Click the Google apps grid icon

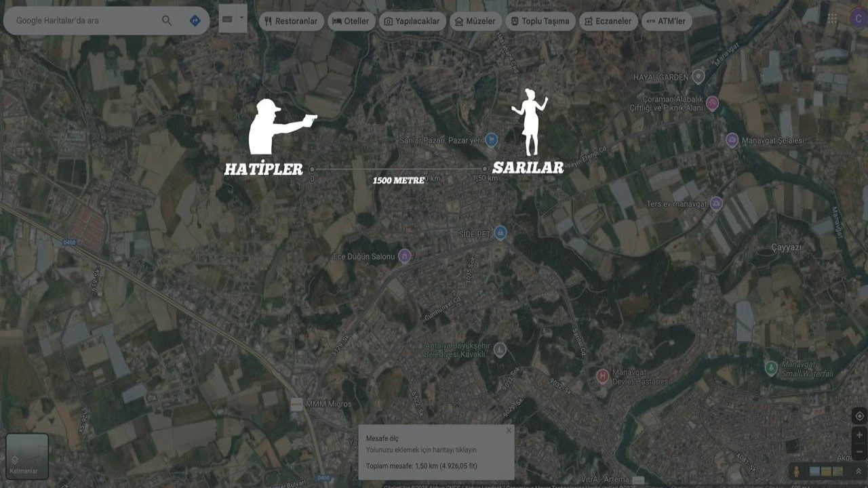click(832, 19)
